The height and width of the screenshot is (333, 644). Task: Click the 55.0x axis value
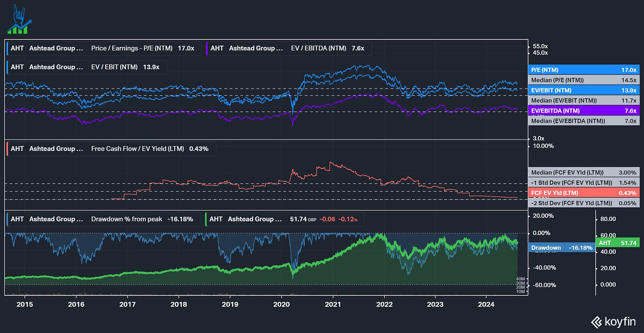click(540, 46)
